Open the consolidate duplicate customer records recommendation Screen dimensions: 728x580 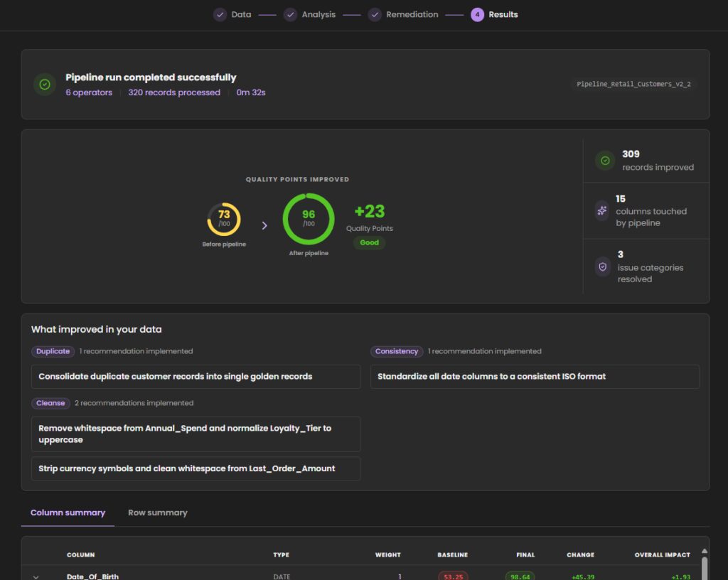(x=196, y=376)
